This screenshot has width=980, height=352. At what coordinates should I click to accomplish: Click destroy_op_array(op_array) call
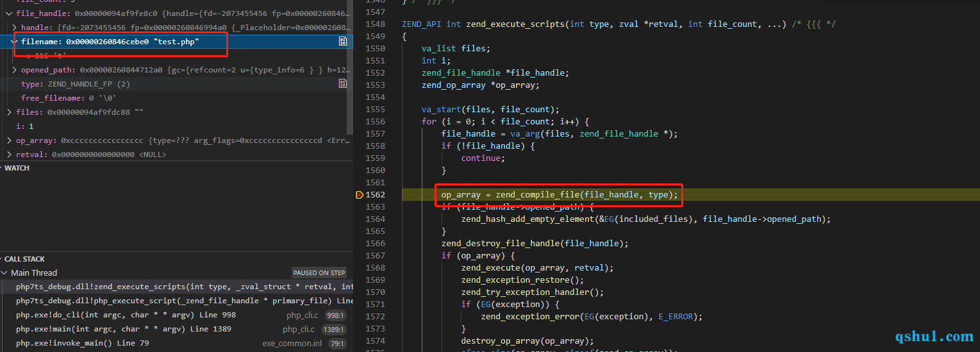tap(527, 341)
